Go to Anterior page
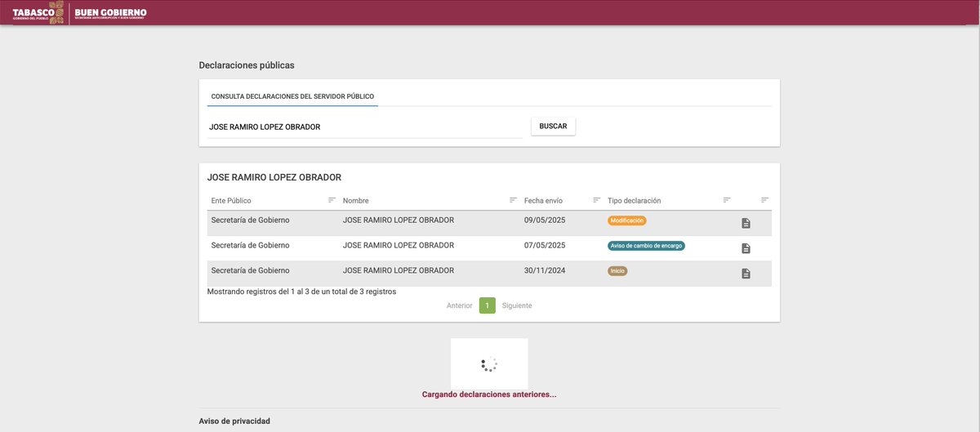The height and width of the screenshot is (432, 980). point(459,305)
